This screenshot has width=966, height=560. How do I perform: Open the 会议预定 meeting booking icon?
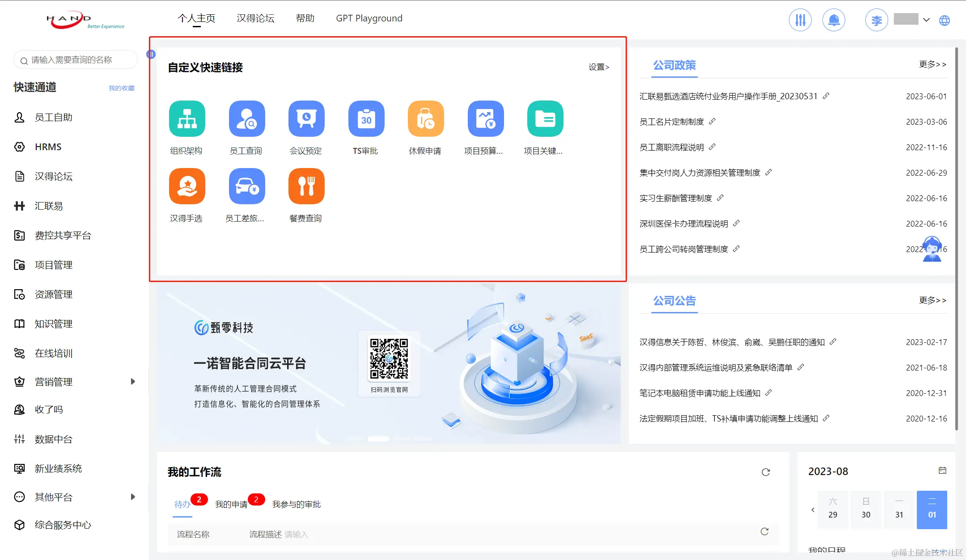click(x=306, y=118)
